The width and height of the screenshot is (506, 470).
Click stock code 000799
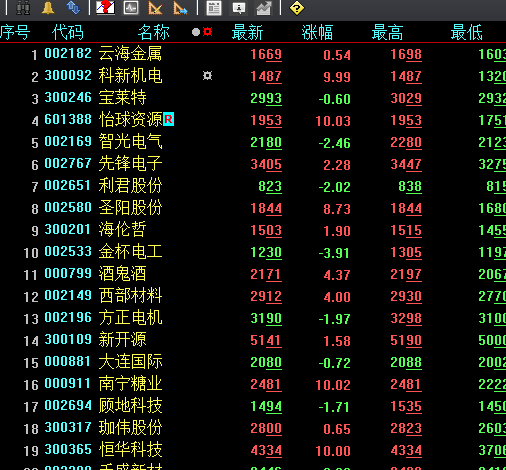click(x=68, y=274)
